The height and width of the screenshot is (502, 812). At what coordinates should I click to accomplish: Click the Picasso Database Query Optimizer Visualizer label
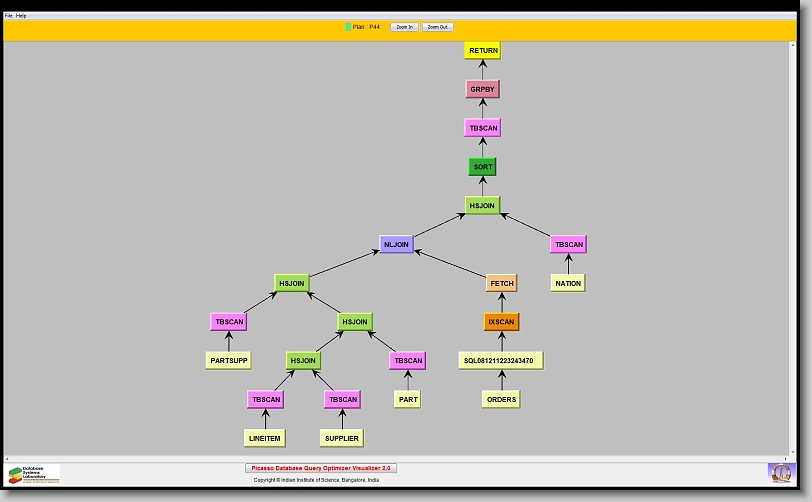321,467
